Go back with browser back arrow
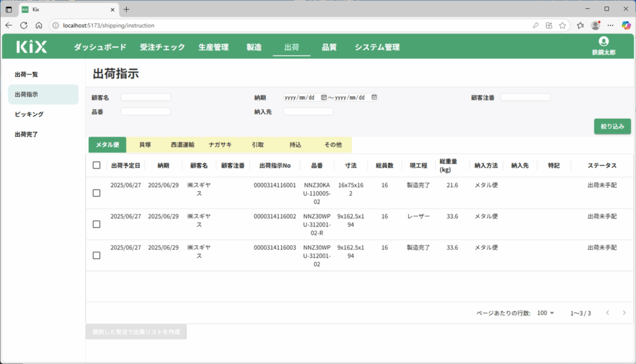The width and height of the screenshot is (636, 364). (9, 25)
